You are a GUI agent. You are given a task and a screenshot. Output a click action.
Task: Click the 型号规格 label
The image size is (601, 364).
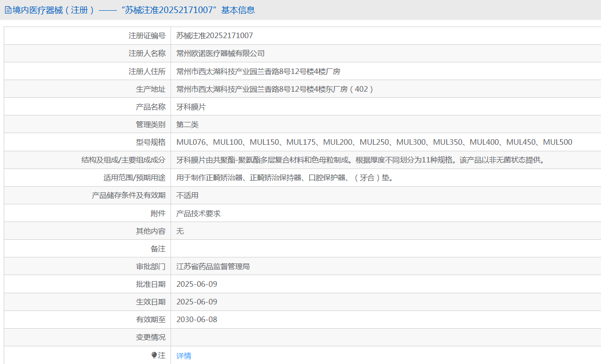(x=150, y=142)
